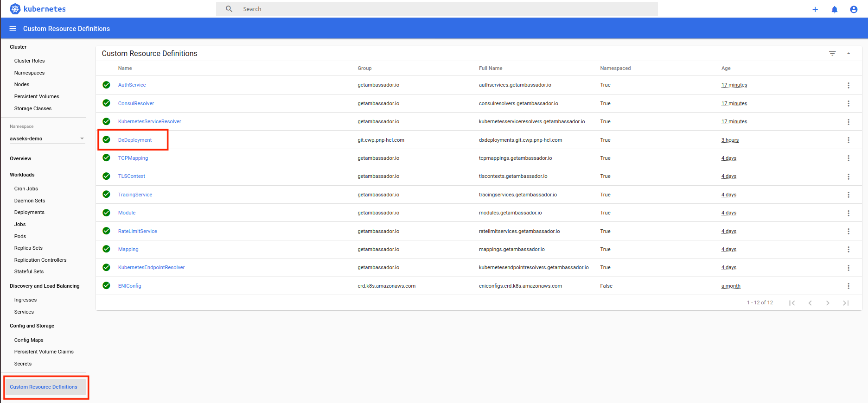Open the DxDeployment resource link
The height and width of the screenshot is (403, 868).
[x=135, y=140]
